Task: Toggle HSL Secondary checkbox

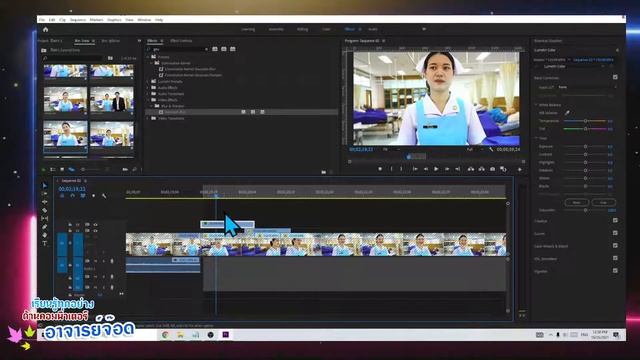Action: [x=615, y=258]
